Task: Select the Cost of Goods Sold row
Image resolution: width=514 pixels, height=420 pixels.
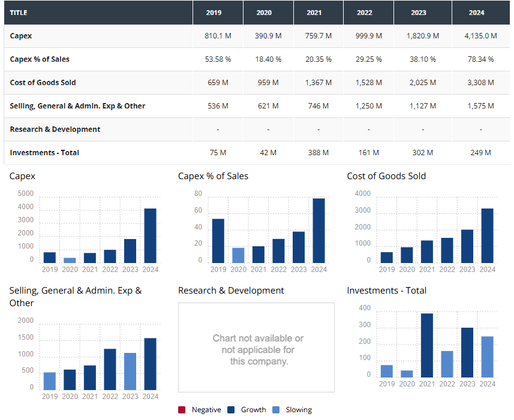Action: [43, 83]
